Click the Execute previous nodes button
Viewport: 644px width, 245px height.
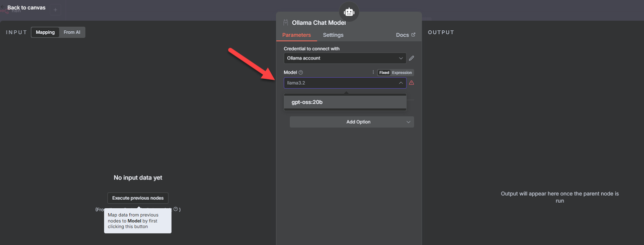tap(138, 198)
